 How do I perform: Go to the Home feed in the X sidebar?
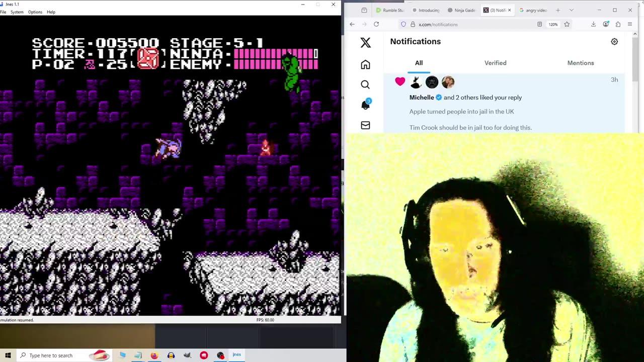365,64
